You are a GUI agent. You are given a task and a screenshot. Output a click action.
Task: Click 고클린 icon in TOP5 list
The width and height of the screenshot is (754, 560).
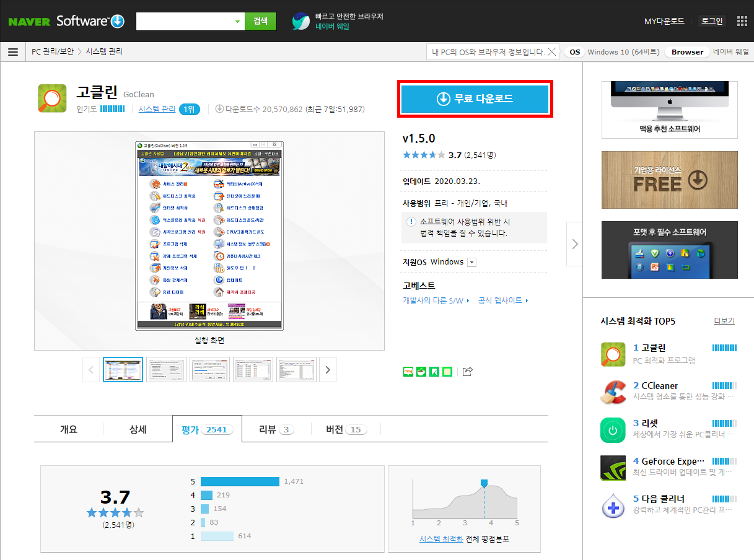pos(613,354)
